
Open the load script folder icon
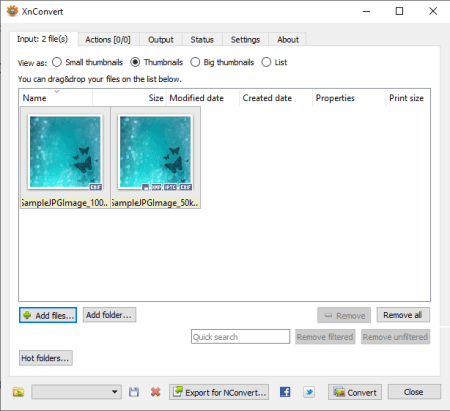pyautogui.click(x=18, y=392)
